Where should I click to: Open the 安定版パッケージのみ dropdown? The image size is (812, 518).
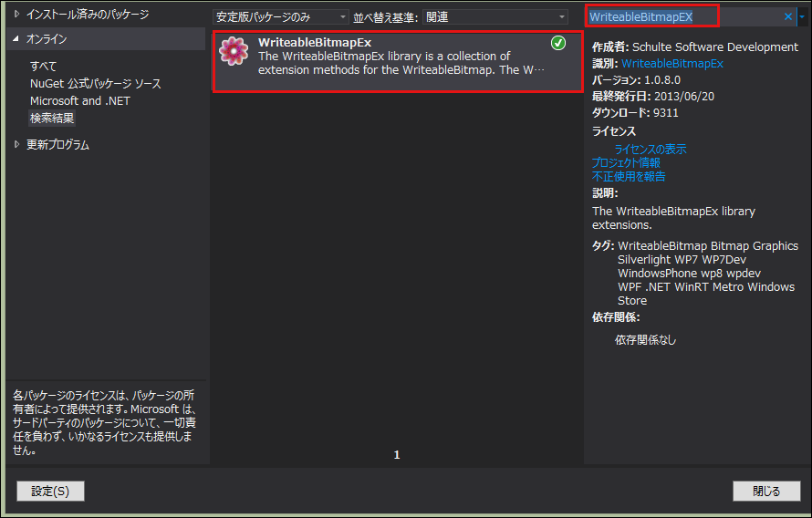[x=280, y=17]
